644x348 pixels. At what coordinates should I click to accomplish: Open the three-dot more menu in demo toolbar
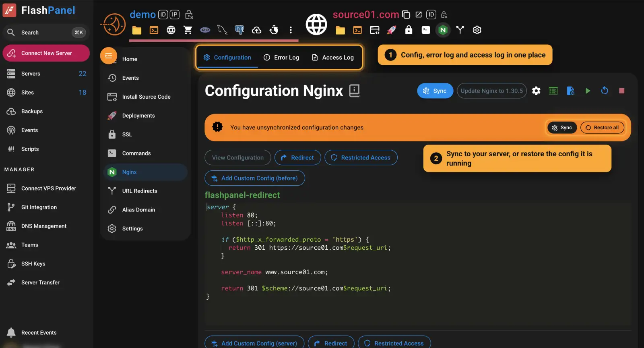[291, 30]
